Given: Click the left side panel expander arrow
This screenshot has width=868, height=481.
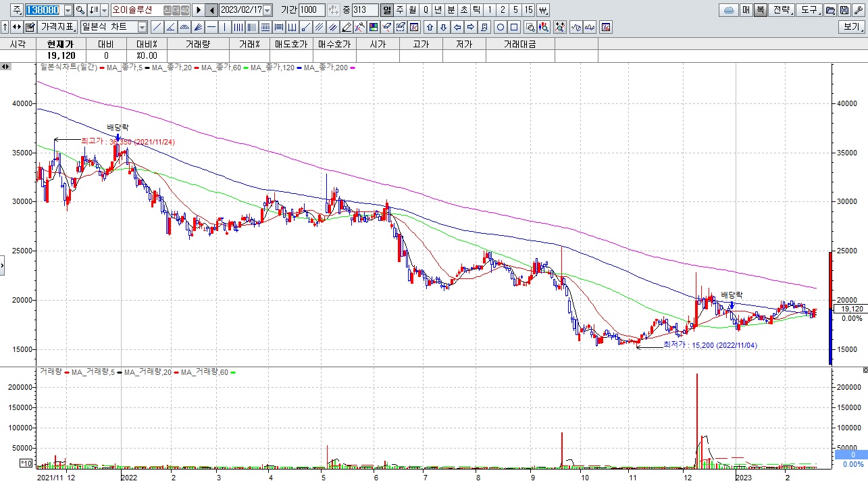Looking at the screenshot, I should tap(2, 265).
